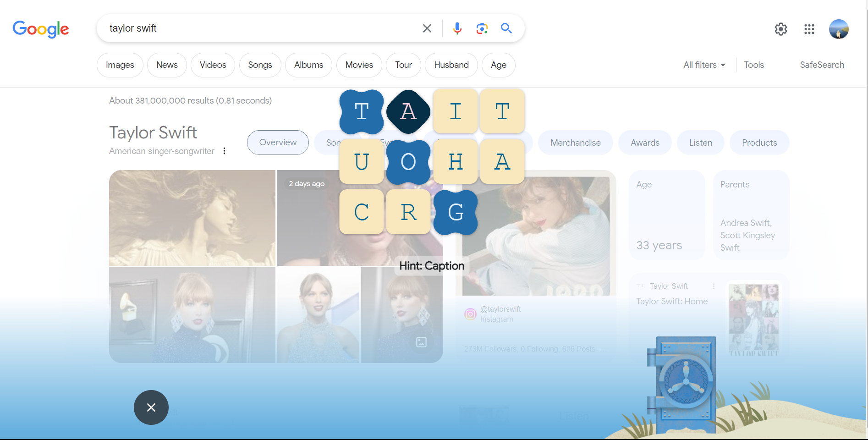Select the cream A tile in second row
The height and width of the screenshot is (440, 868).
(x=502, y=162)
